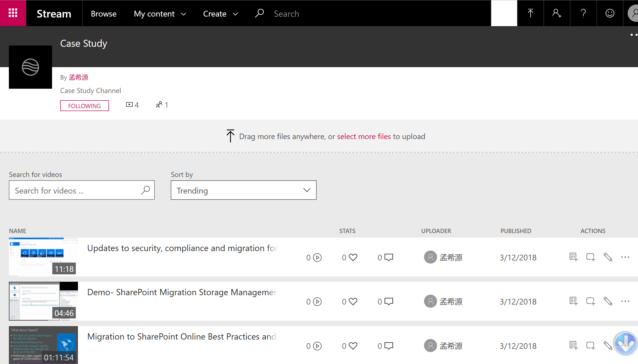Click Migration to SharePoint Online comments icon

tap(389, 346)
